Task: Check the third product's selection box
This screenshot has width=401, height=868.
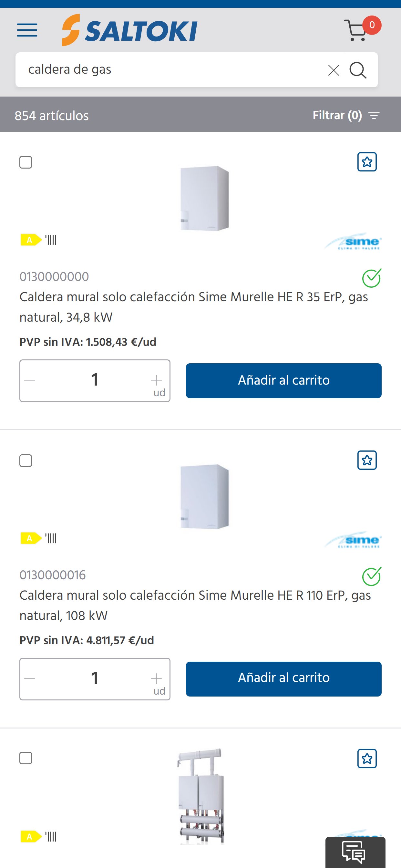Action: tap(26, 759)
